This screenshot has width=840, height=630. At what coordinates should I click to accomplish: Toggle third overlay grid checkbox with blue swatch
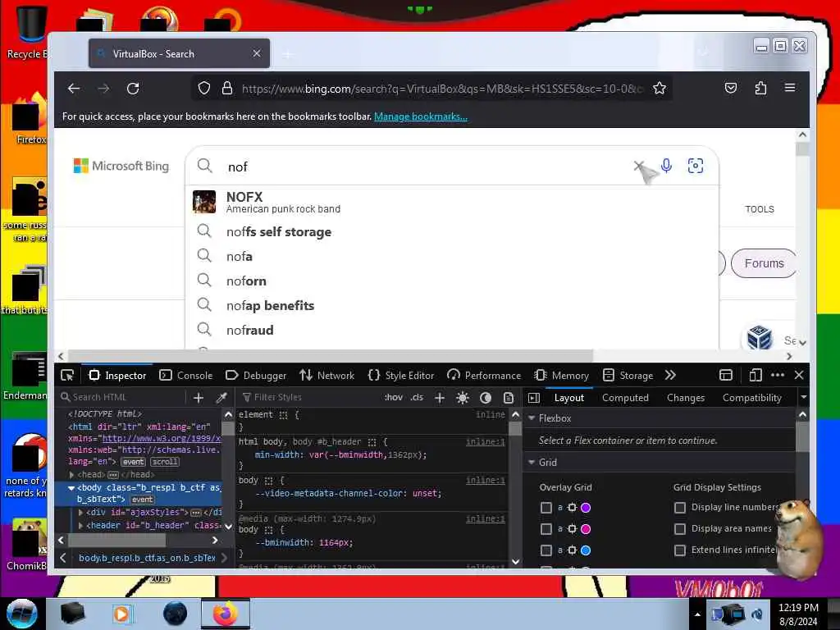coord(546,550)
